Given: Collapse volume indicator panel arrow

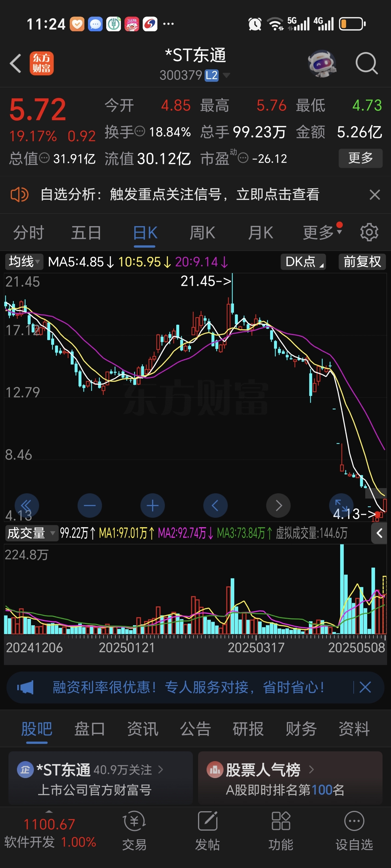Looking at the screenshot, I should pyautogui.click(x=379, y=533).
